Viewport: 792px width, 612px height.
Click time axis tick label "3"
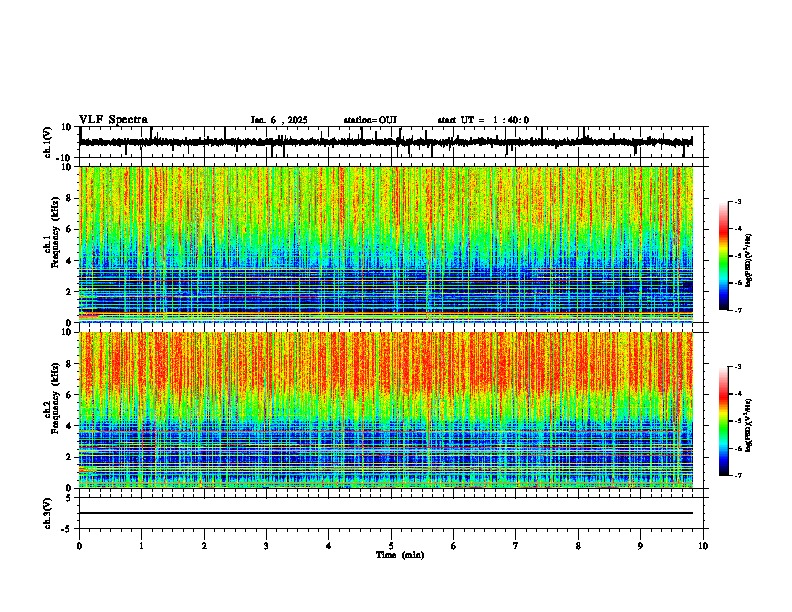point(266,546)
